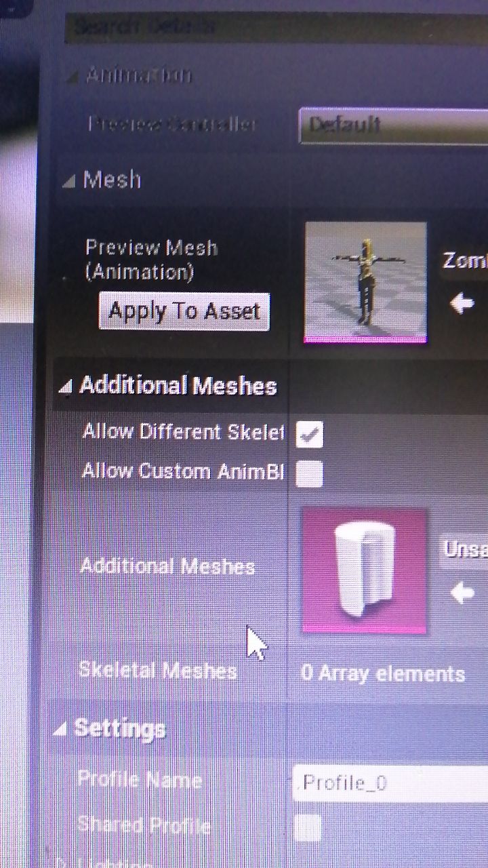The image size is (488, 868).
Task: Open the Preview Controller Default dropdown
Action: 393,125
